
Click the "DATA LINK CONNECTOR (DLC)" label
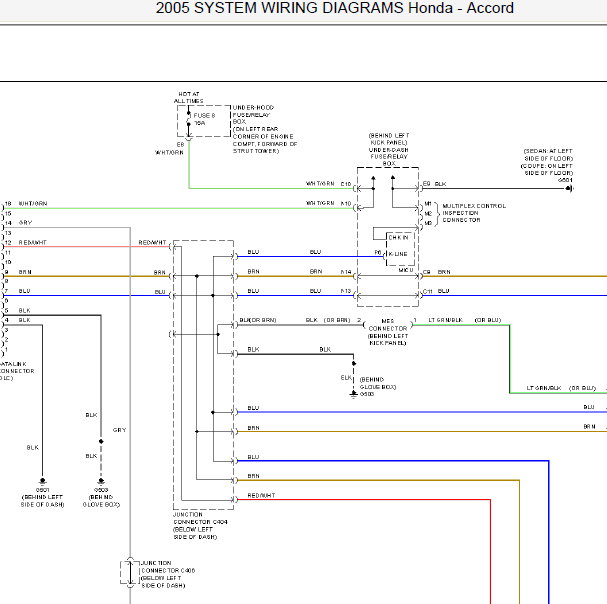pyautogui.click(x=16, y=371)
